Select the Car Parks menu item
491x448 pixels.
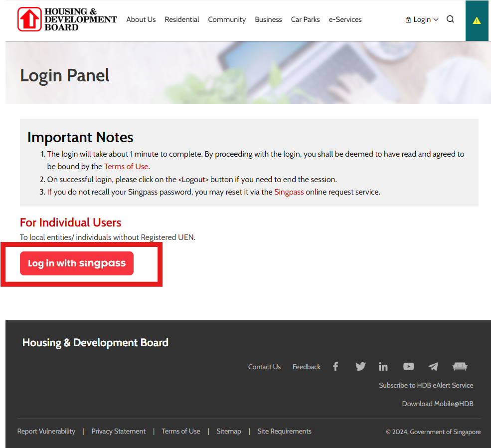pyautogui.click(x=305, y=19)
